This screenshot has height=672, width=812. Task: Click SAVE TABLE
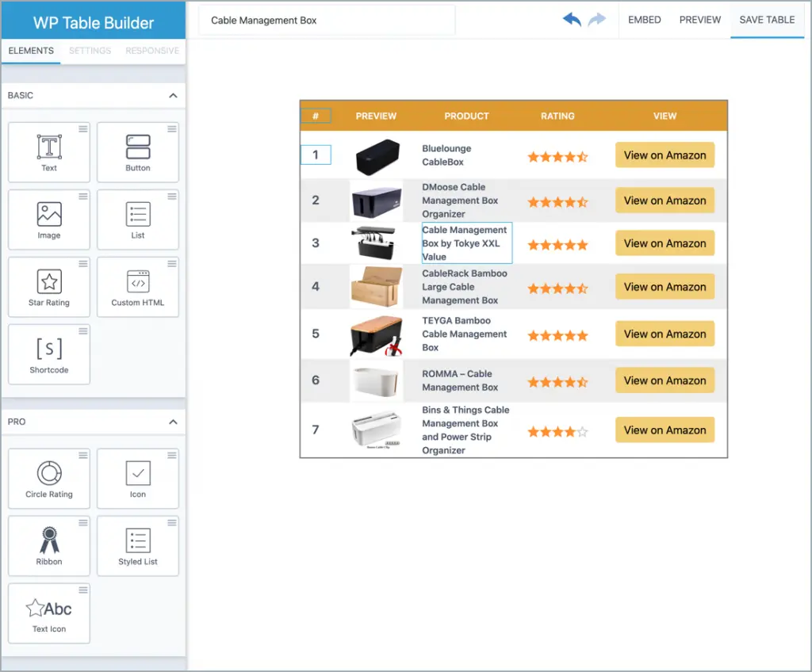pyautogui.click(x=767, y=20)
